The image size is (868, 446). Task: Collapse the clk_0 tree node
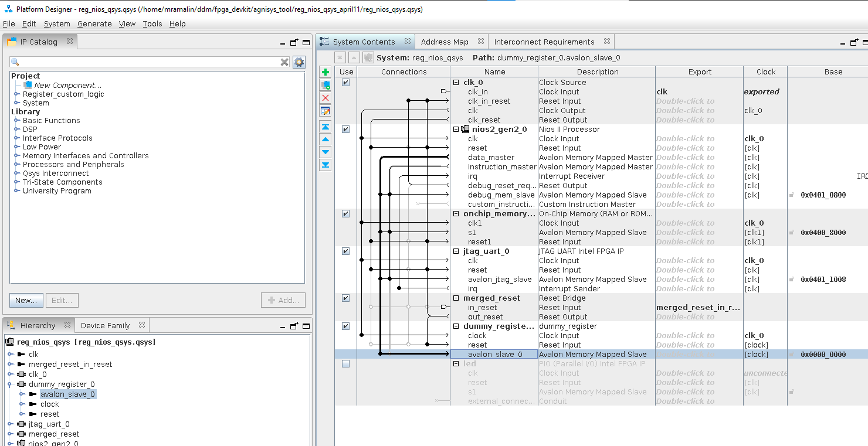(456, 82)
